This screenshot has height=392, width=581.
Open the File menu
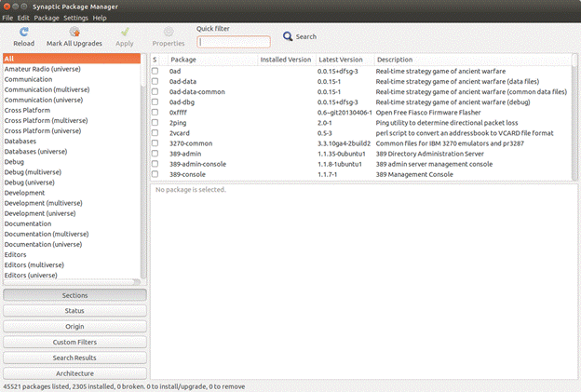click(x=7, y=18)
